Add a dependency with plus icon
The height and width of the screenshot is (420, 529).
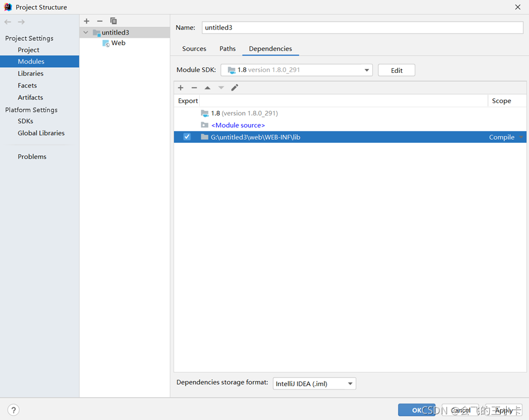[x=181, y=87]
